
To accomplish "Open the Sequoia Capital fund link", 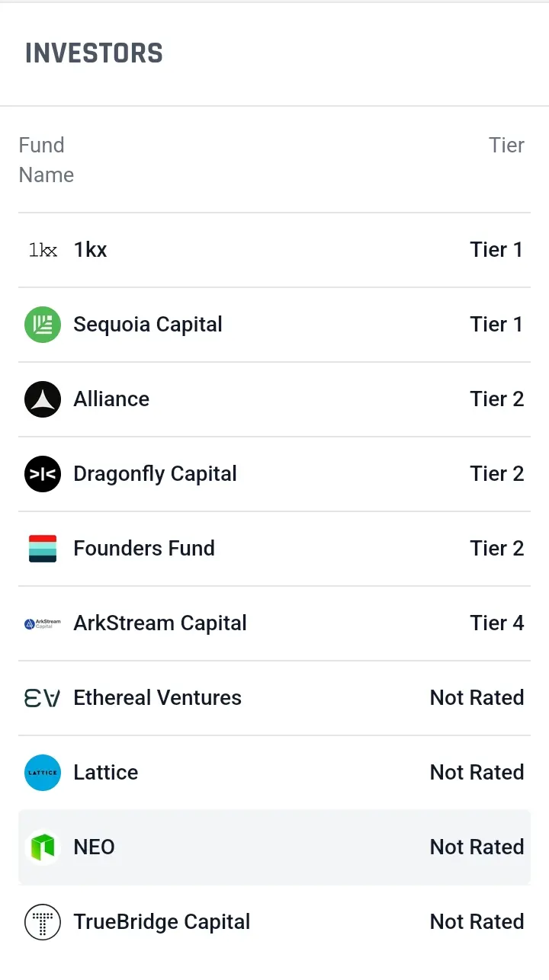I will point(148,325).
